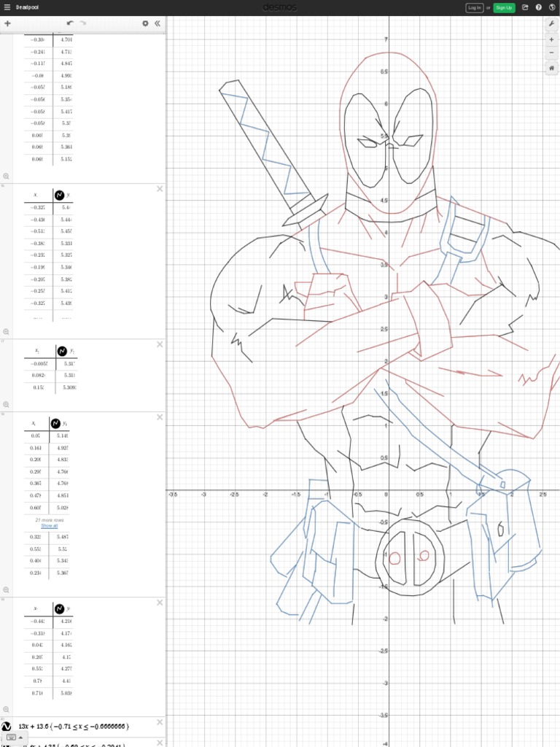The height and width of the screenshot is (747, 560).
Task: Select the cell with value 4.851
Action: (x=61, y=495)
